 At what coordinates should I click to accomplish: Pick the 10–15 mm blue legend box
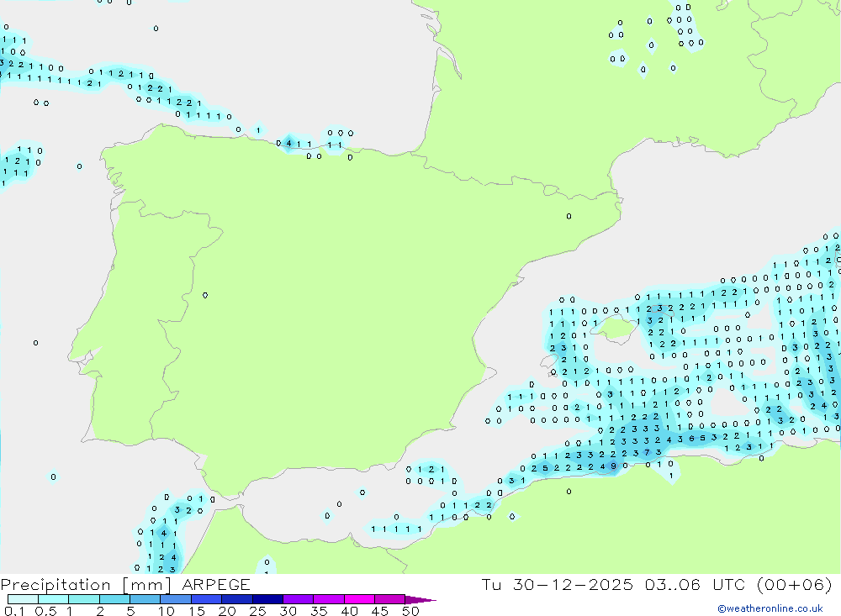coord(176,599)
